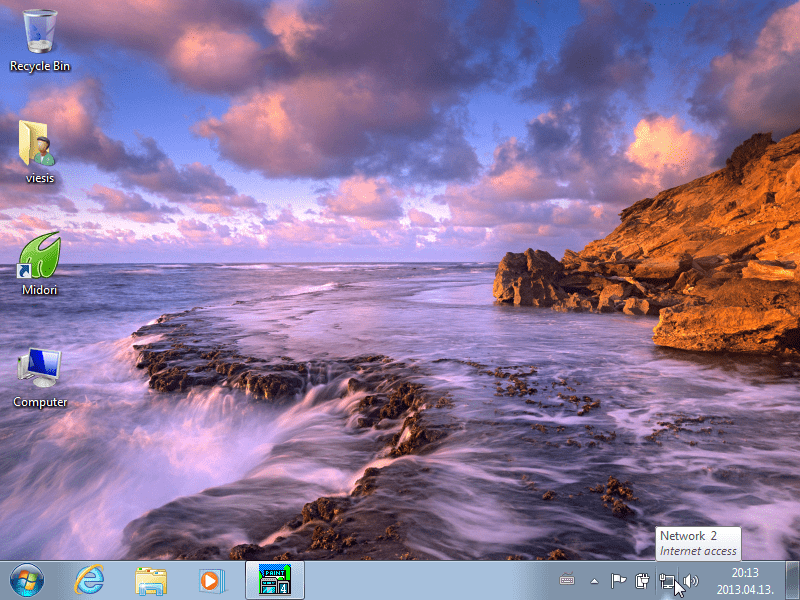Open the touch keyboard tray icon
The height and width of the screenshot is (600, 800).
(x=567, y=580)
